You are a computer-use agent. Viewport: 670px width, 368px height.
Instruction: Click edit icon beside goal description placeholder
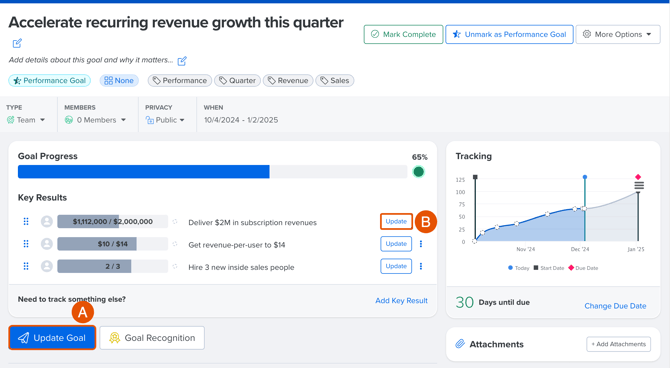tap(182, 61)
